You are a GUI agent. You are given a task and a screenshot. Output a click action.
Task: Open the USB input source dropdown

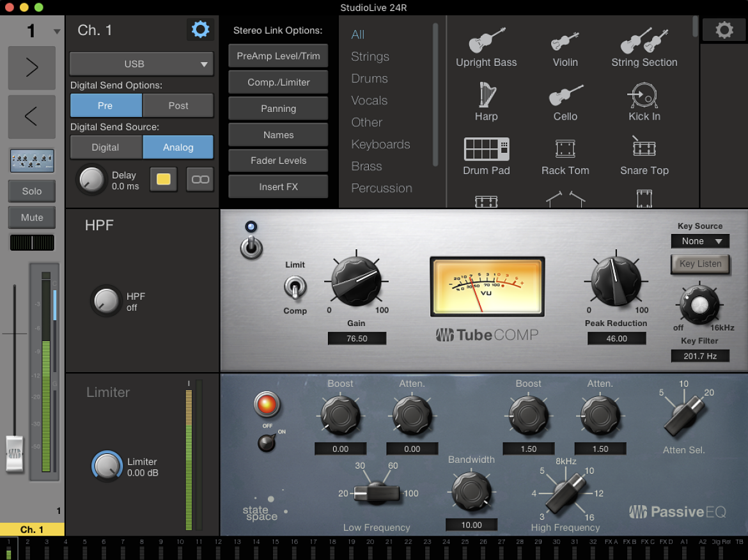click(141, 64)
